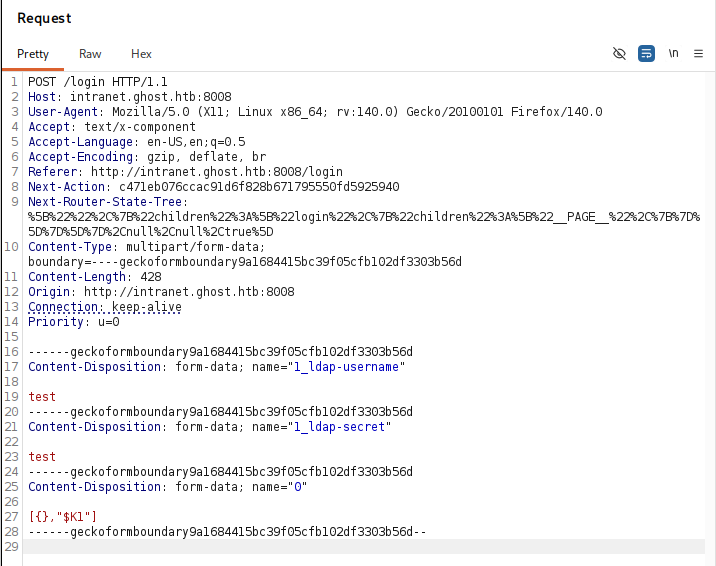Screen dimensions: 716x566
Task: Click the 1_ldap-secret field name
Action: pos(339,427)
